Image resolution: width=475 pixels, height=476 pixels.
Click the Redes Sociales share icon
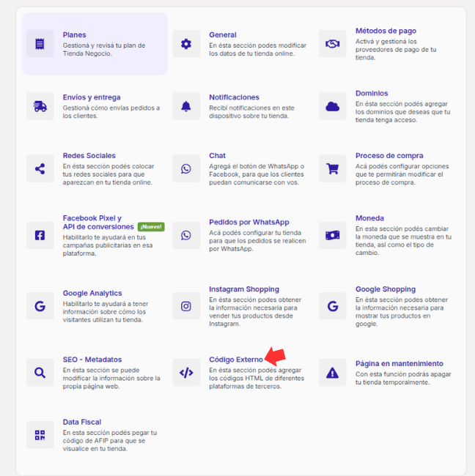[40, 168]
